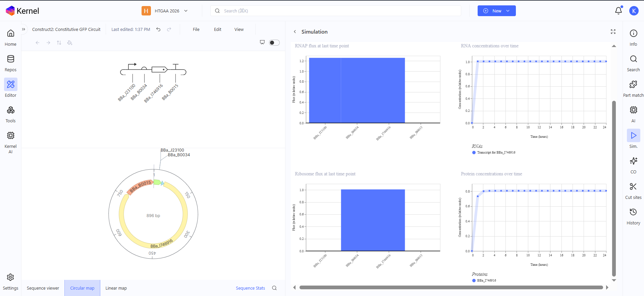This screenshot has height=296, width=644.
Task: Toggle BBa_I746916 protein legend entry
Action: click(x=484, y=281)
